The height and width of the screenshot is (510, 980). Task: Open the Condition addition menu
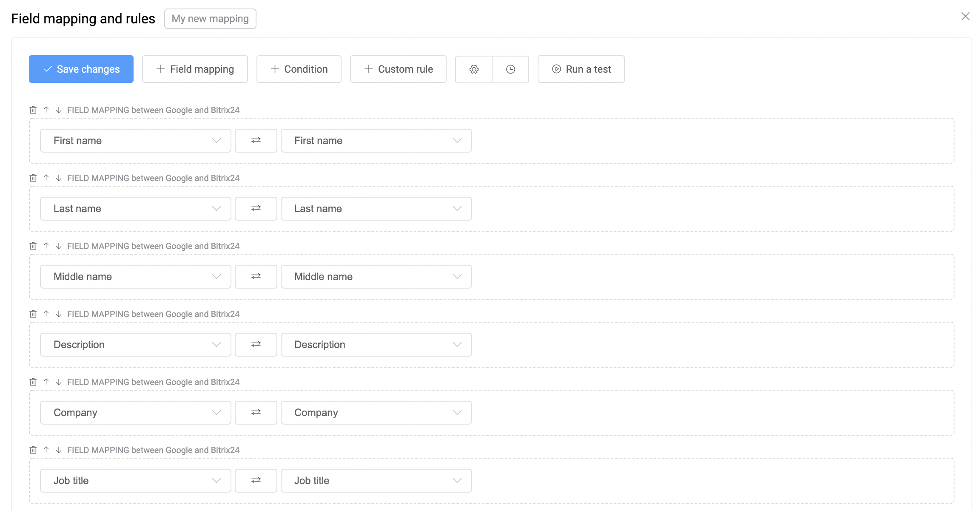(299, 69)
